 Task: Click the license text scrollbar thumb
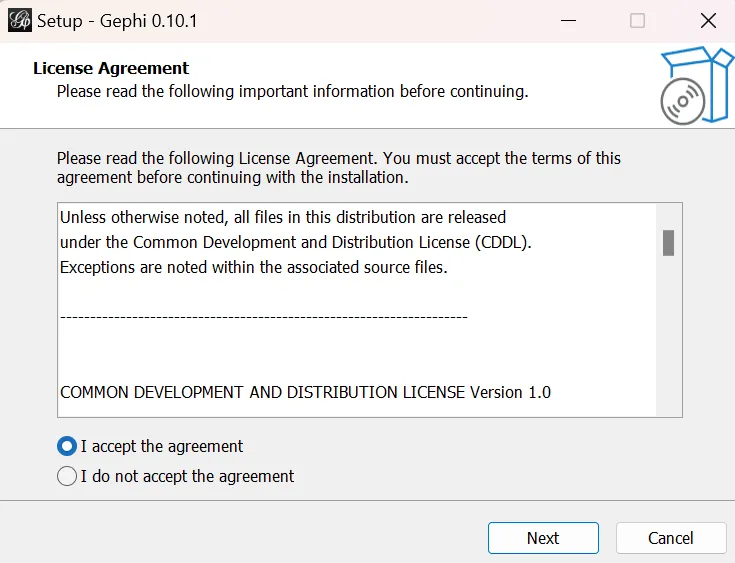tap(668, 243)
